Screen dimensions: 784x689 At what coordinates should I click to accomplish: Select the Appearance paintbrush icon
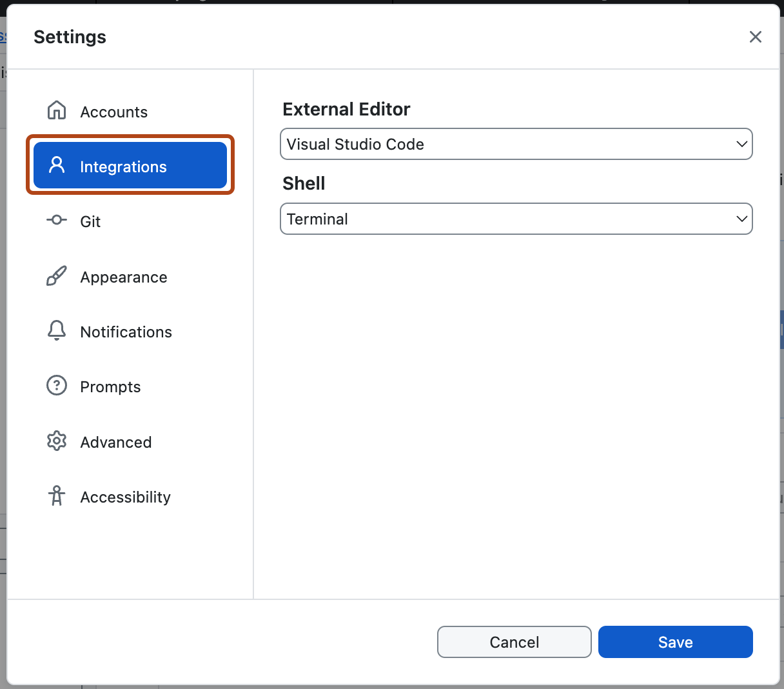pos(57,276)
